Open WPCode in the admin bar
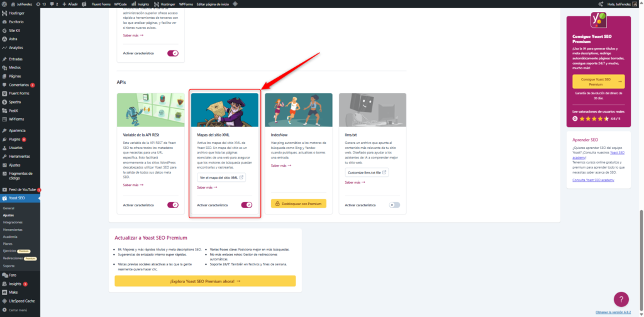The width and height of the screenshot is (644, 317). [120, 4]
